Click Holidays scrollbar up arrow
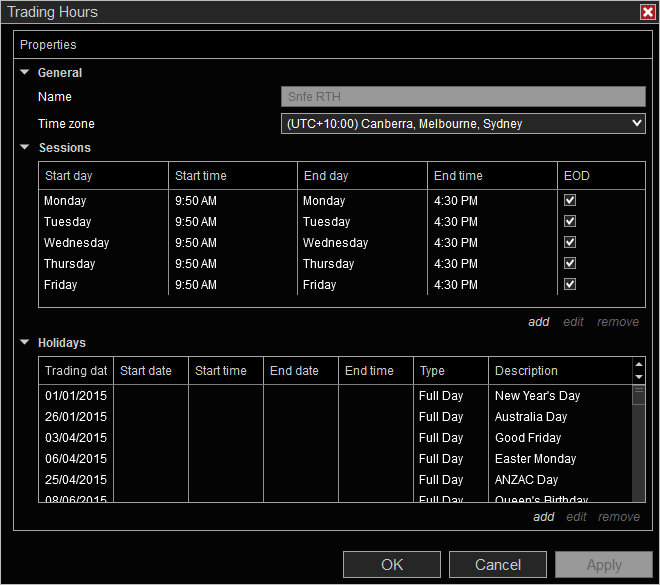Image resolution: width=660 pixels, height=585 pixels. 639,364
